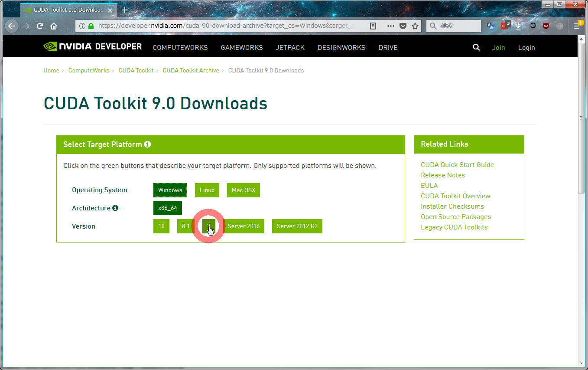The width and height of the screenshot is (588, 370).
Task: Open COMPUTEWORKS nav menu
Action: coord(180,48)
